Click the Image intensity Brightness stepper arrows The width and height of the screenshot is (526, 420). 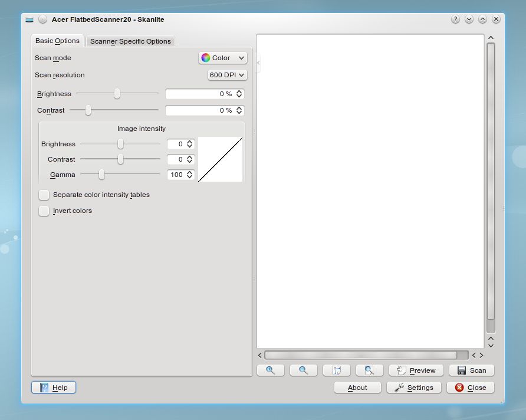click(189, 144)
